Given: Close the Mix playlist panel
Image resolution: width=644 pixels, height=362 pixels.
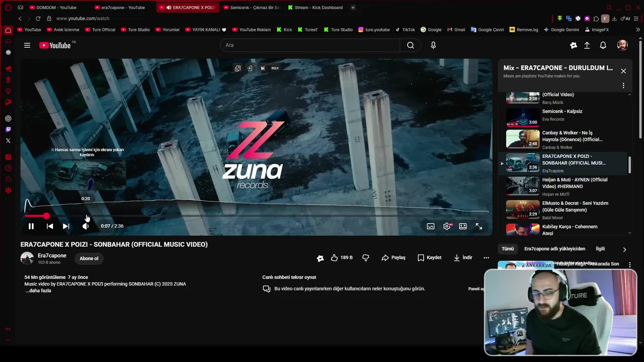Looking at the screenshot, I should pyautogui.click(x=623, y=71).
